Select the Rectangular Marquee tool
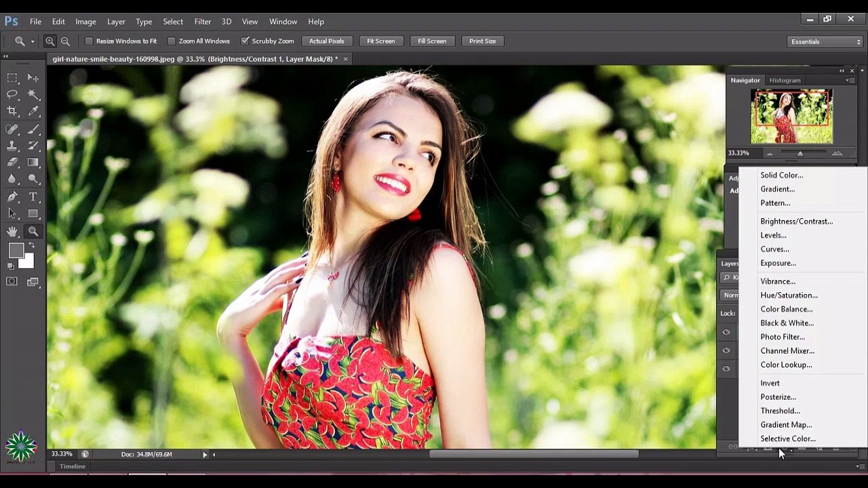Image resolution: width=868 pixels, height=488 pixels. pos(12,78)
